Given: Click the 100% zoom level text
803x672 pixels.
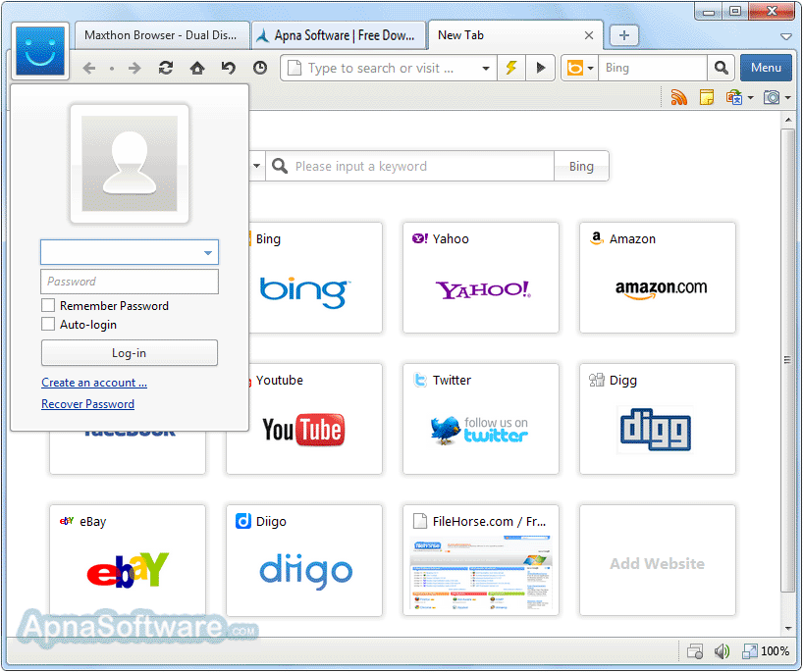Looking at the screenshot, I should 775,651.
